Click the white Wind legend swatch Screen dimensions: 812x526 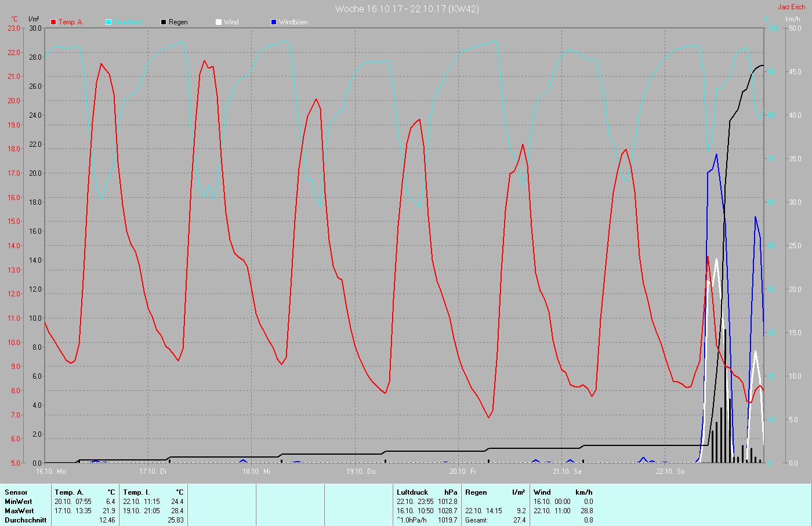pyautogui.click(x=219, y=22)
